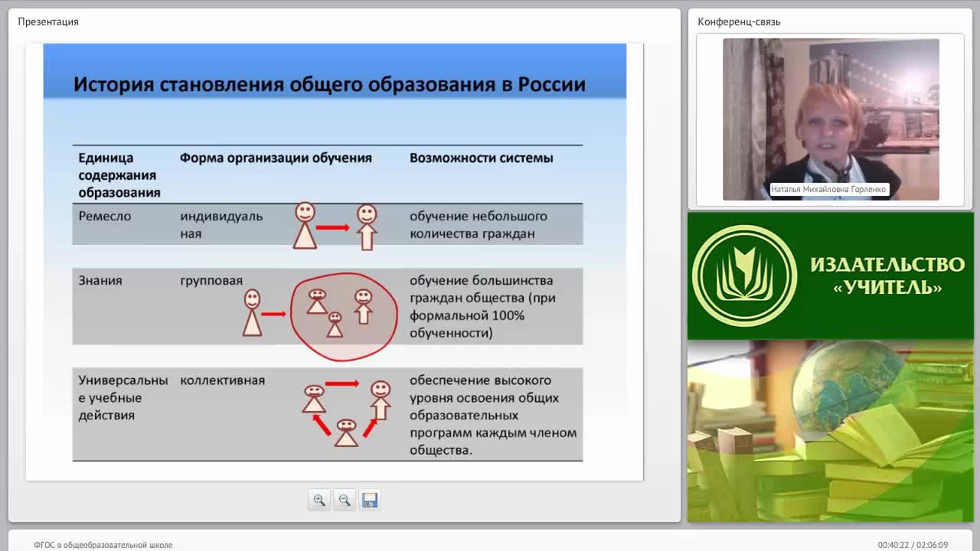Click the playback time 00:40:22 / 02:06:09
The height and width of the screenshot is (551, 980).
[x=913, y=545]
